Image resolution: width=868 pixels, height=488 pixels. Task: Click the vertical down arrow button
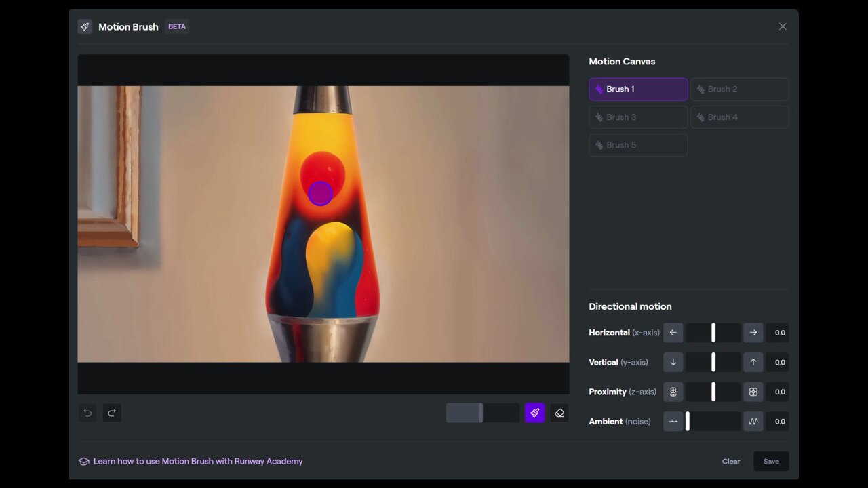point(673,362)
